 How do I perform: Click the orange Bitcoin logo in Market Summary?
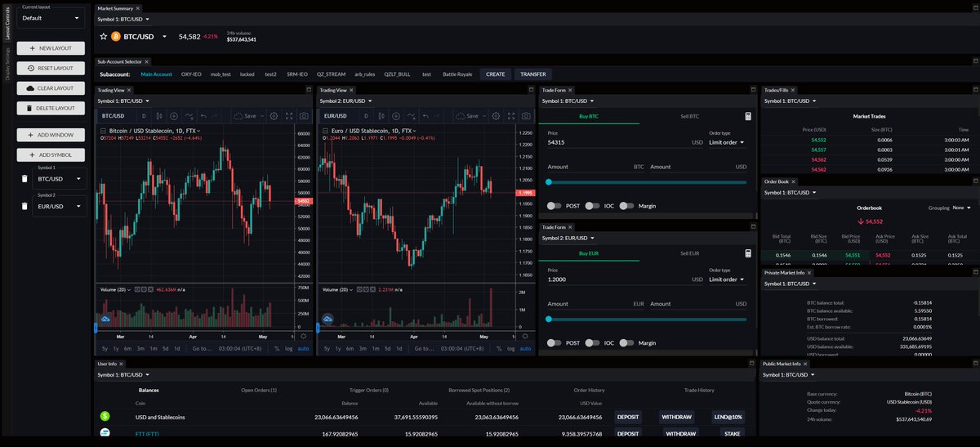[116, 36]
